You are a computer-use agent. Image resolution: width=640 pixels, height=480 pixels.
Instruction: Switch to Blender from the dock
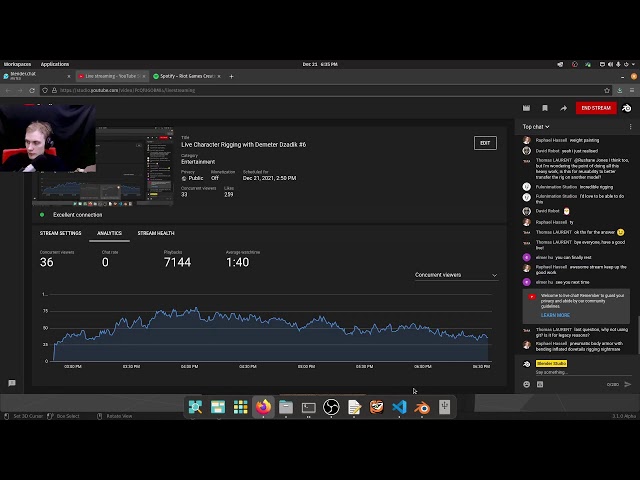pos(422,407)
